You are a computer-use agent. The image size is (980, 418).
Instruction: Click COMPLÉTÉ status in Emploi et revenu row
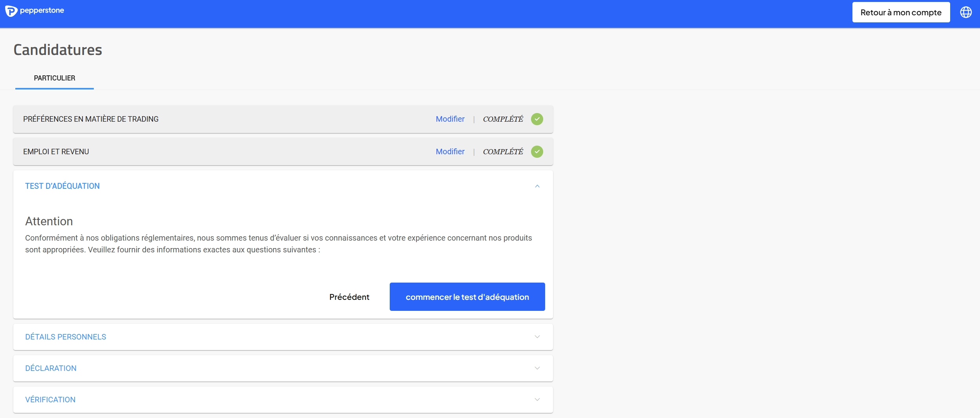(x=503, y=152)
